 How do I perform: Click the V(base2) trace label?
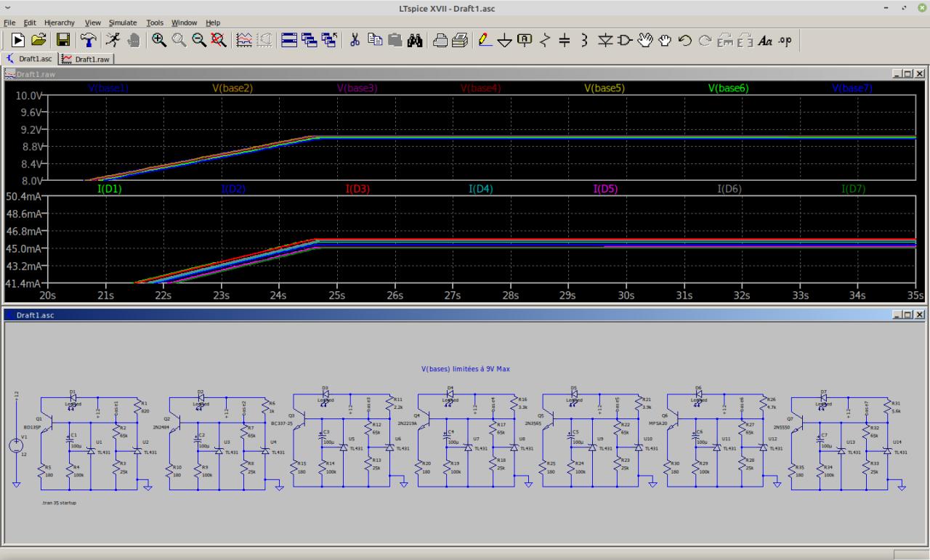(x=232, y=88)
